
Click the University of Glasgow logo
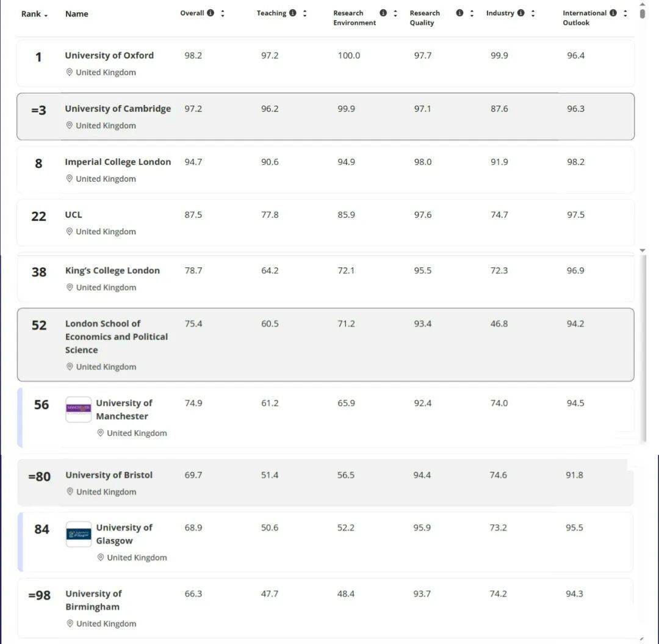[x=79, y=534]
